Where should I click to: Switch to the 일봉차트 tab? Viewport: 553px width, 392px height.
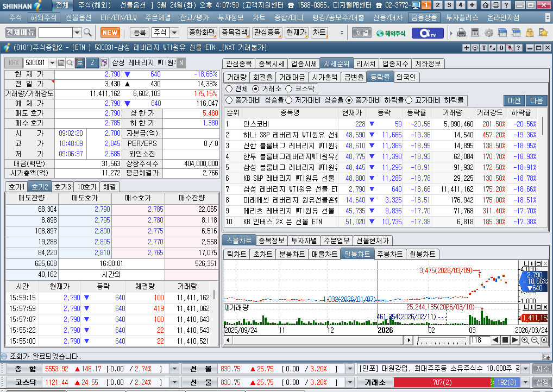pos(357,254)
